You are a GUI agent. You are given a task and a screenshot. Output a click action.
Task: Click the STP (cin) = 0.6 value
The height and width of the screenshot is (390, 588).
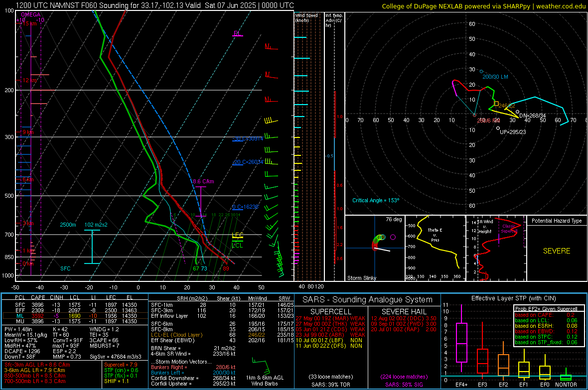coord(121,370)
